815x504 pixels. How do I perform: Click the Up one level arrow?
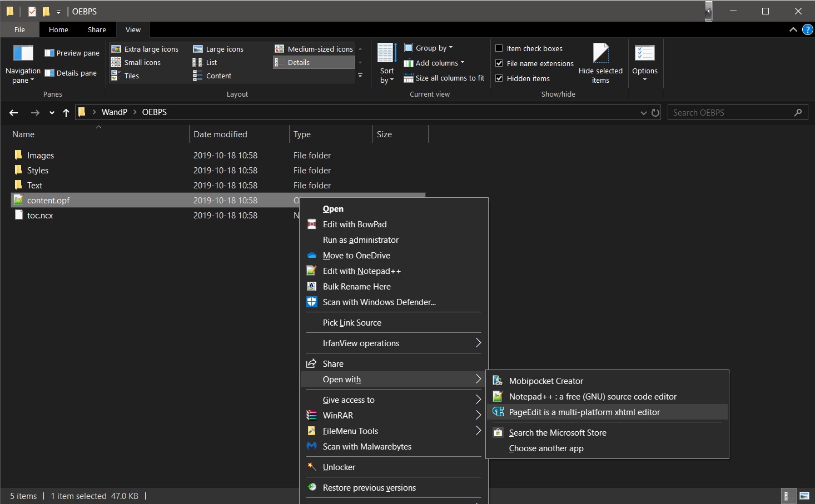66,113
